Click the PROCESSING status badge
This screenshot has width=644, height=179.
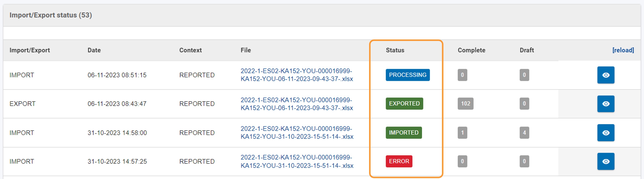[x=408, y=75]
